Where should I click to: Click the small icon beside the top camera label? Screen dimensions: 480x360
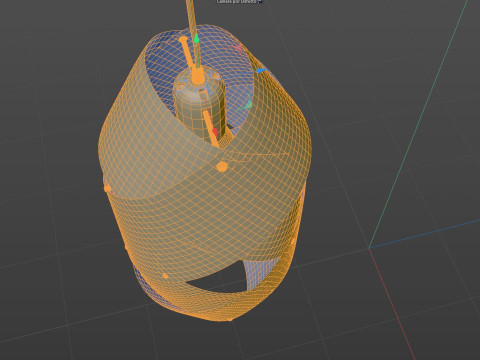tap(260, 1)
